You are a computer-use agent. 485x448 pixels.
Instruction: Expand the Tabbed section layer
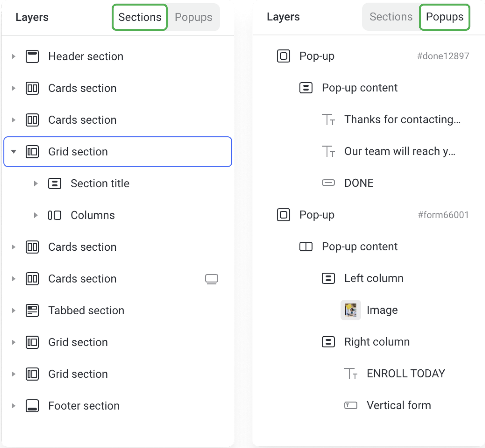tap(14, 311)
